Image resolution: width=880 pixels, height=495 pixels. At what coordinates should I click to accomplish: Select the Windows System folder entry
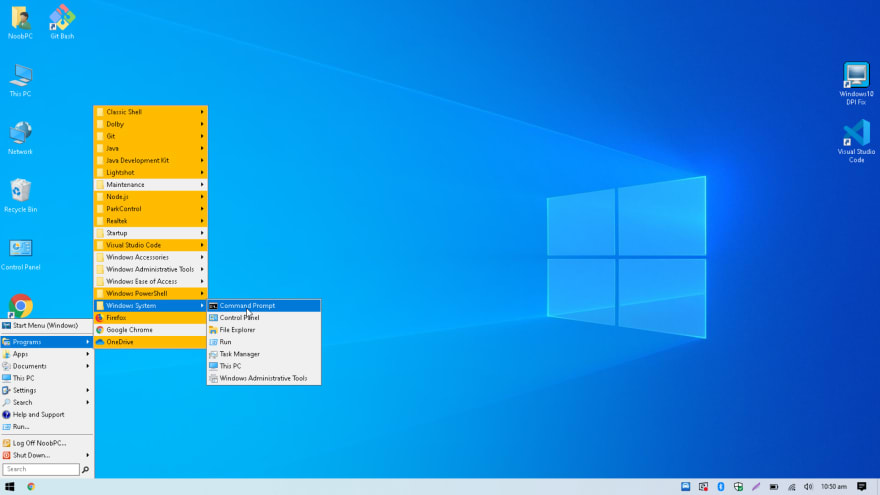(150, 306)
